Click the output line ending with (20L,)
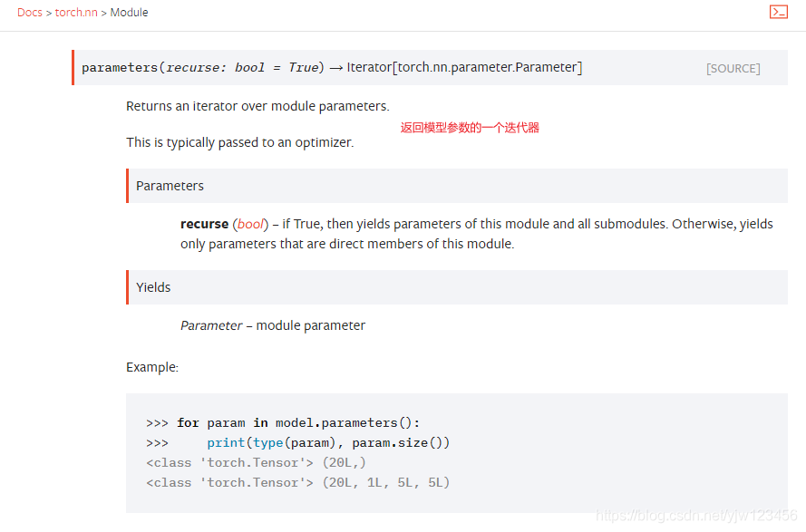This screenshot has height=532, width=806. tap(256, 462)
